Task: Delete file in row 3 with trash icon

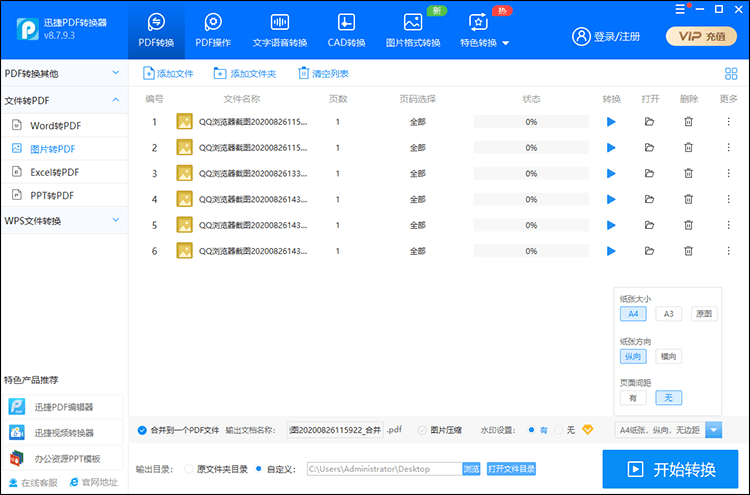Action: point(688,173)
